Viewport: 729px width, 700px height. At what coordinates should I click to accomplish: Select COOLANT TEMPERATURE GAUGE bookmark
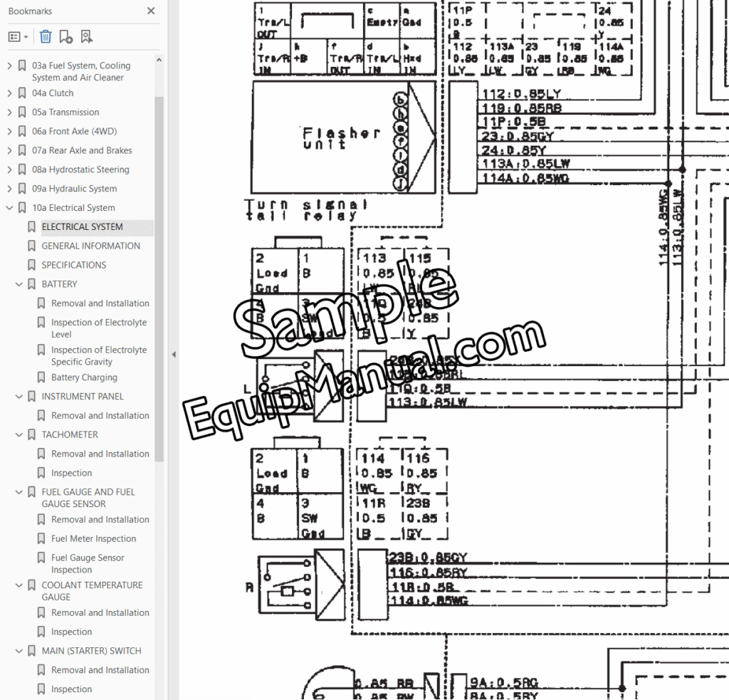tap(92, 591)
